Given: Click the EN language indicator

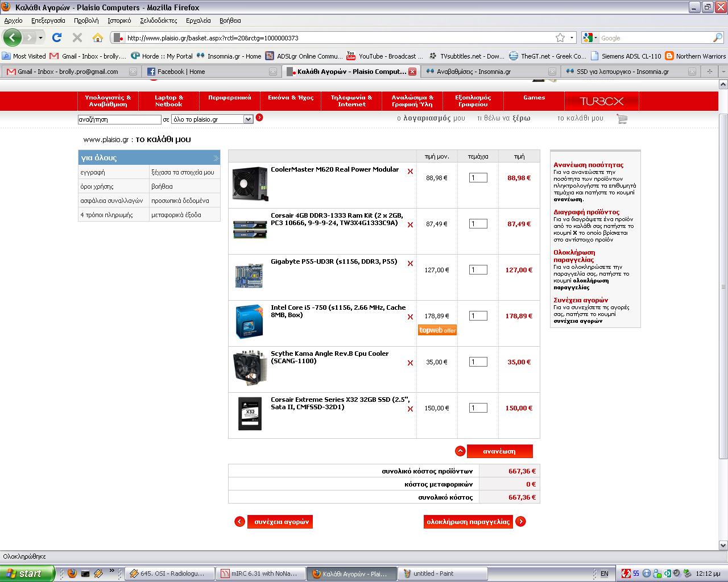Looking at the screenshot, I should pos(605,573).
